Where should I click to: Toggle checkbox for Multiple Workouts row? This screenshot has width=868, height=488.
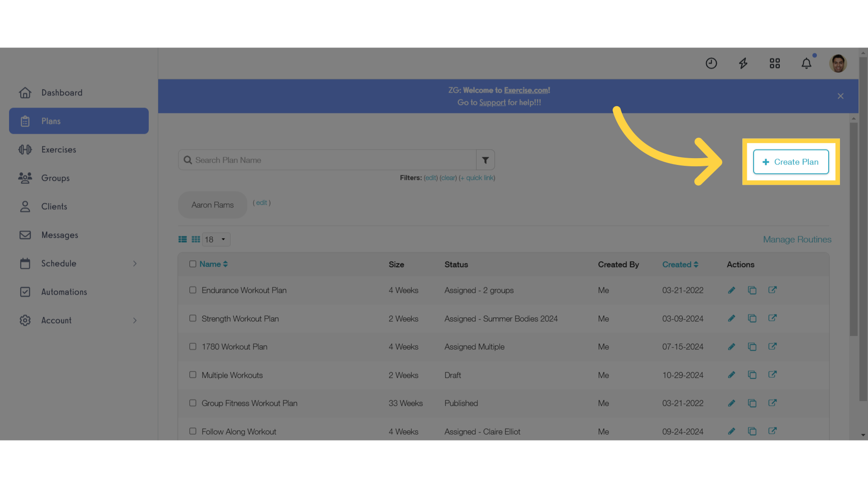193,375
